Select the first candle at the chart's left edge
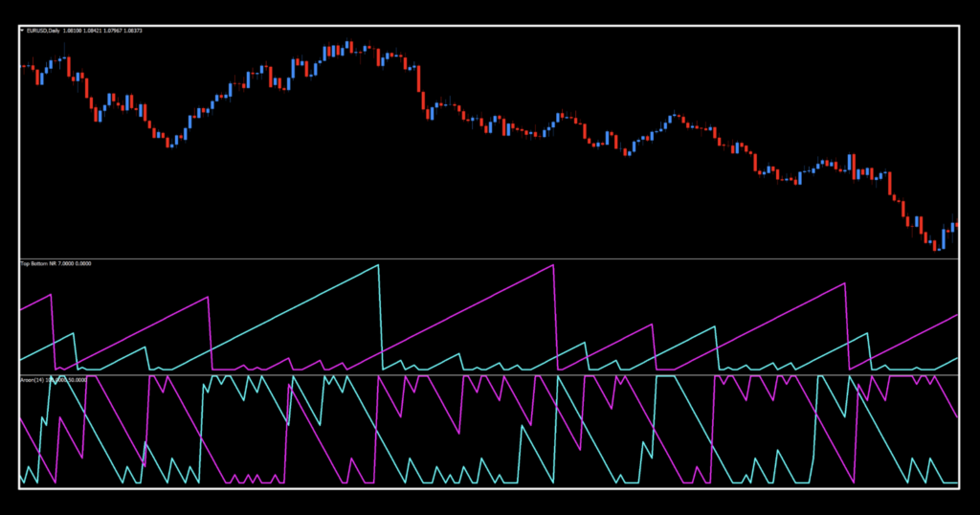This screenshot has height=515, width=980. [23, 66]
